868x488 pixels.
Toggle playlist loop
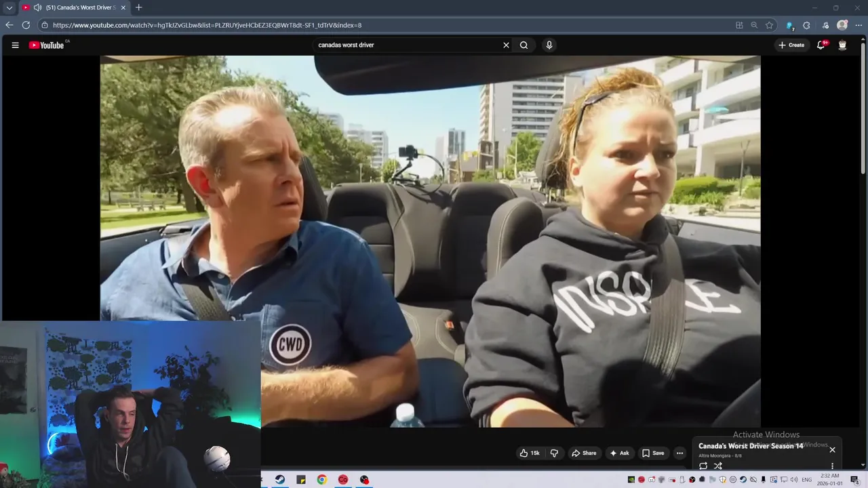pyautogui.click(x=703, y=466)
